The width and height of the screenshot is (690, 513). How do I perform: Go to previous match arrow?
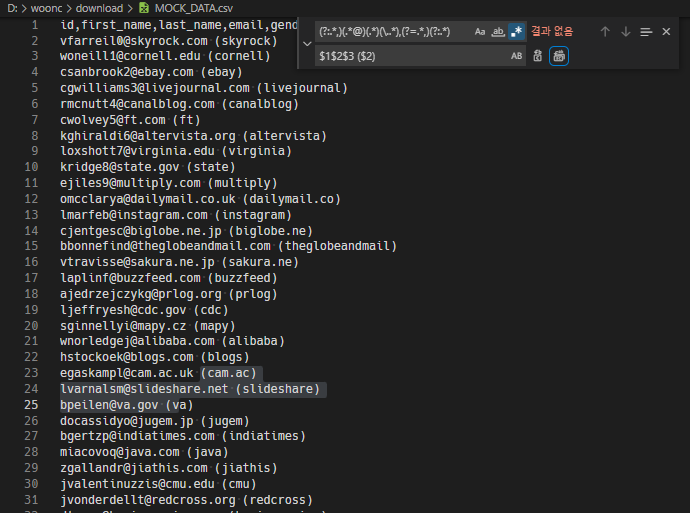pyautogui.click(x=605, y=32)
